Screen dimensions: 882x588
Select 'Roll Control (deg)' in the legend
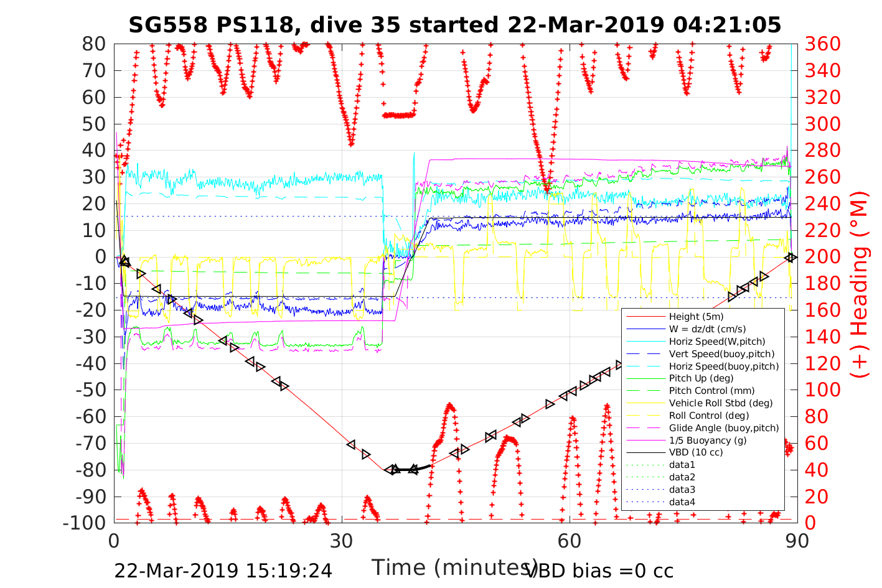[709, 416]
